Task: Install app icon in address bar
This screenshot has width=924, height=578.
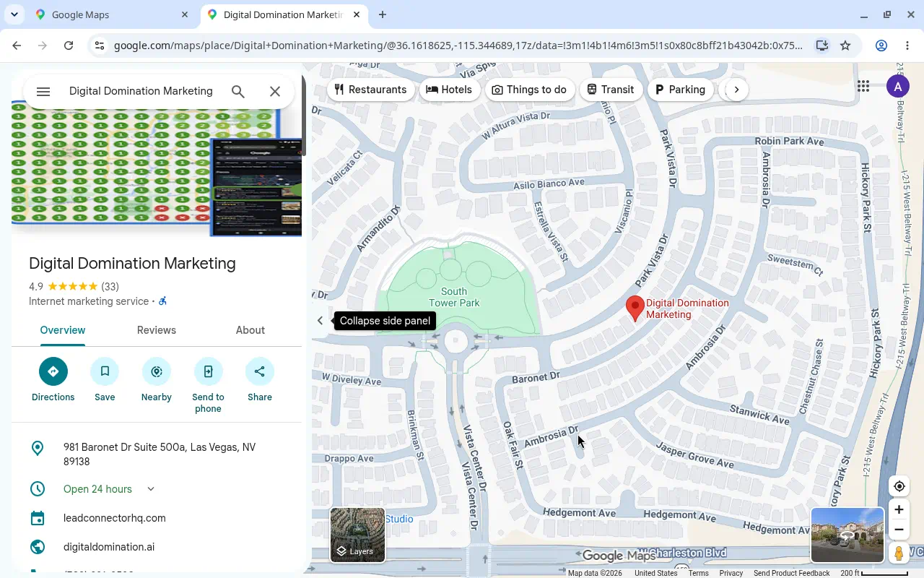Action: pos(821,46)
